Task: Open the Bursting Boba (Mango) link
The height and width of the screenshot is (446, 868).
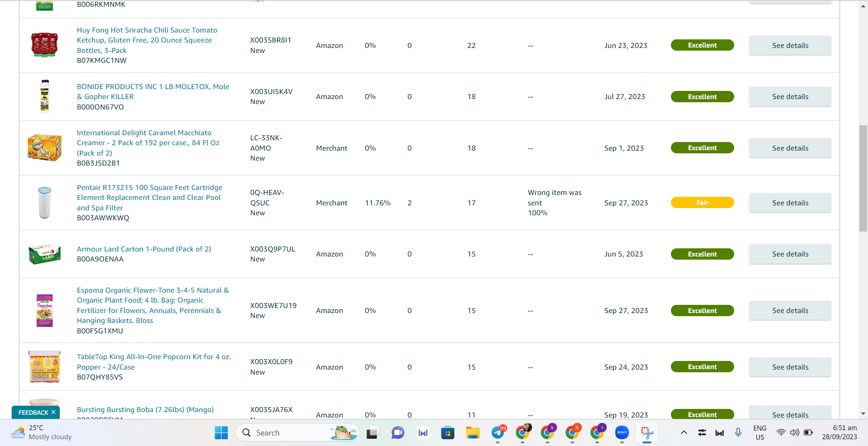Action: (145, 409)
